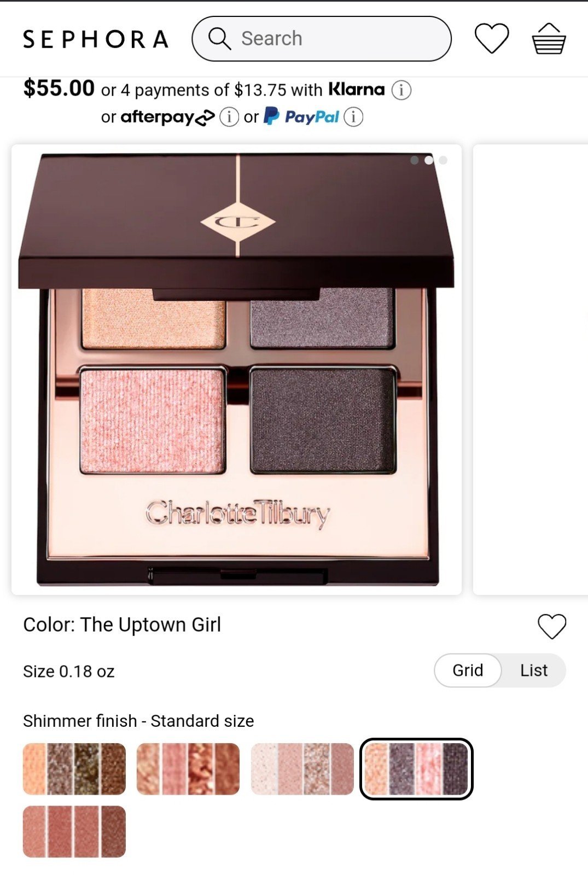The image size is (588, 875).
Task: Choose the golden brown palette swatch
Action: [x=74, y=769]
